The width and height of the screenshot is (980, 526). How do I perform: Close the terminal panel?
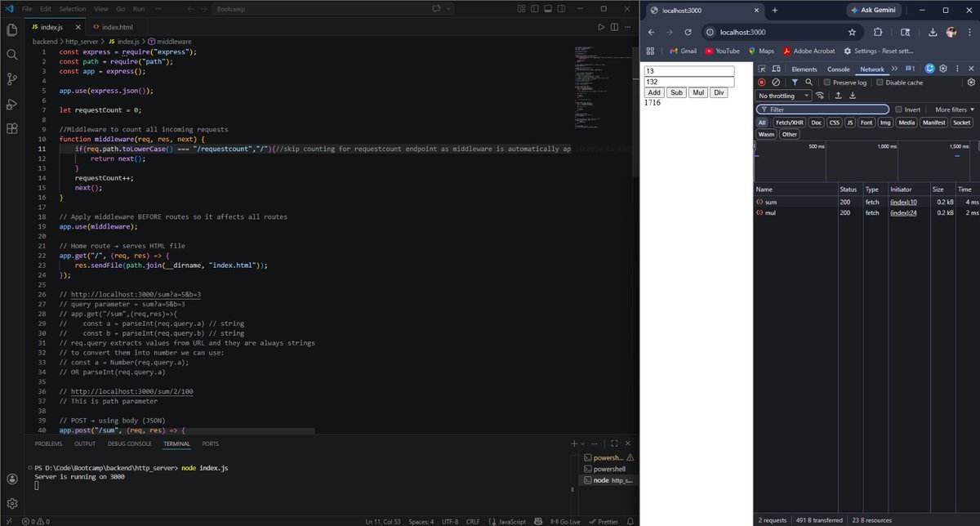629,444
